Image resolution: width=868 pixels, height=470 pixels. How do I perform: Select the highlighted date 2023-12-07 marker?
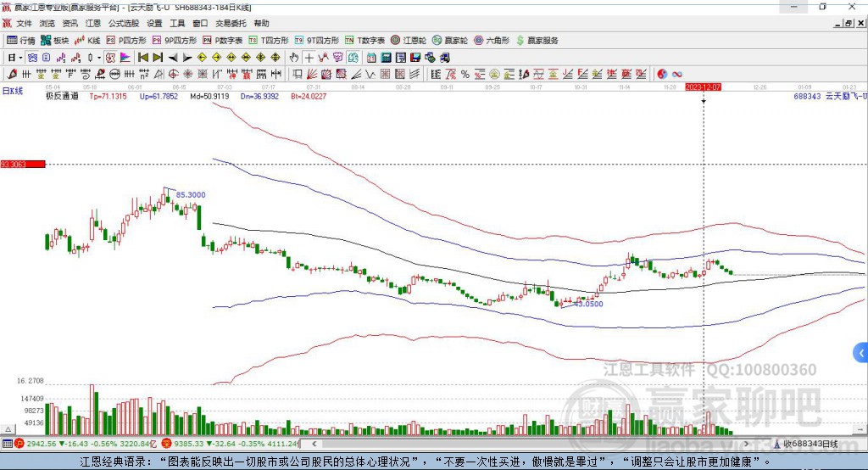[703, 87]
